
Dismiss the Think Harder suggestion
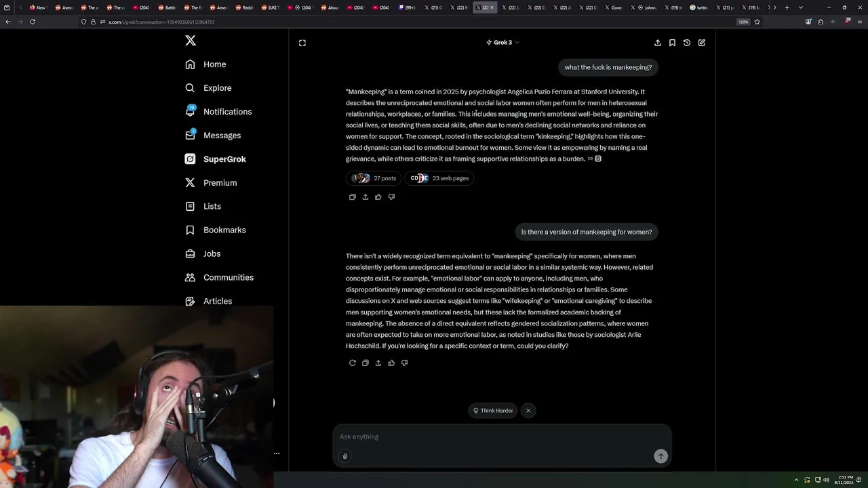pyautogui.click(x=528, y=411)
